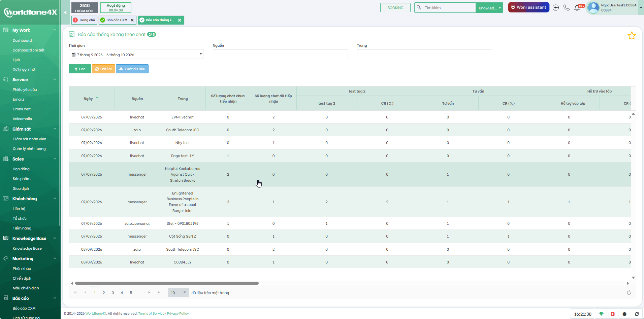Click the wifi status icon
644x319 pixels.
coord(601,314)
